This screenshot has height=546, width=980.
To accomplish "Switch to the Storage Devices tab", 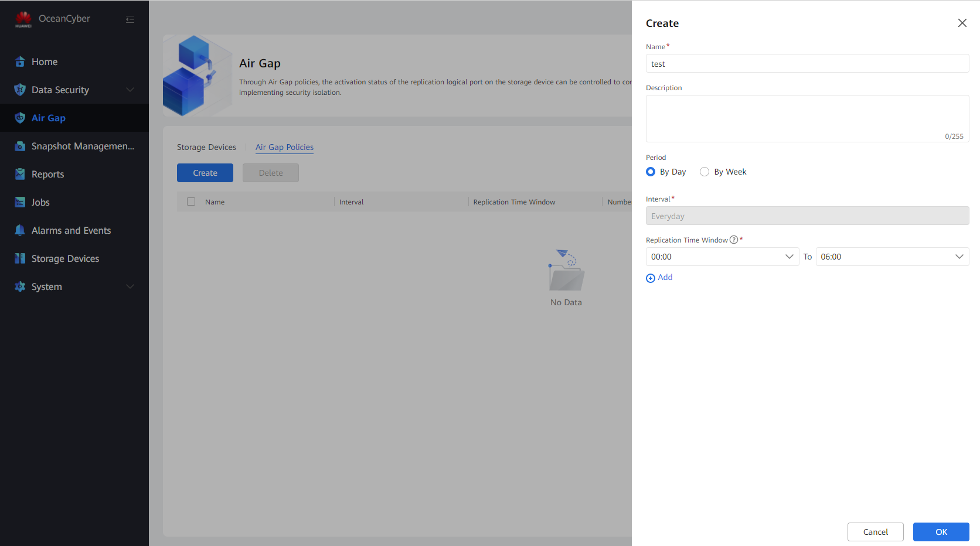I will click(206, 147).
